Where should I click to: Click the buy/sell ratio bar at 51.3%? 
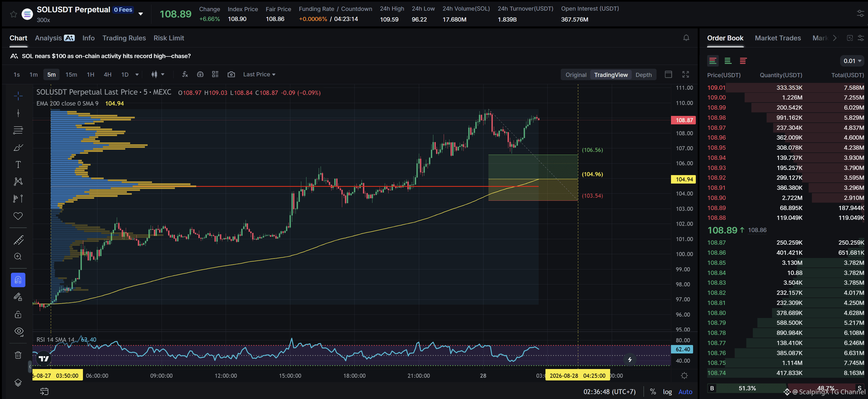[x=747, y=388]
